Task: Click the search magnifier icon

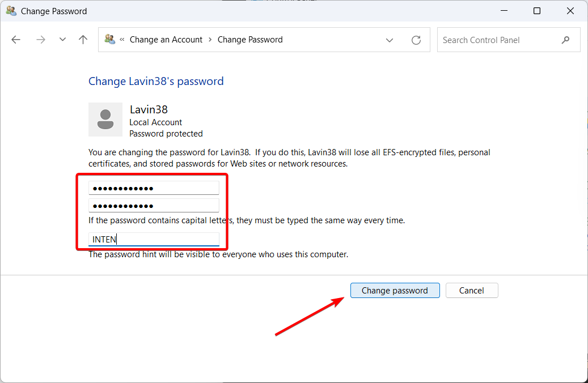Action: click(565, 40)
